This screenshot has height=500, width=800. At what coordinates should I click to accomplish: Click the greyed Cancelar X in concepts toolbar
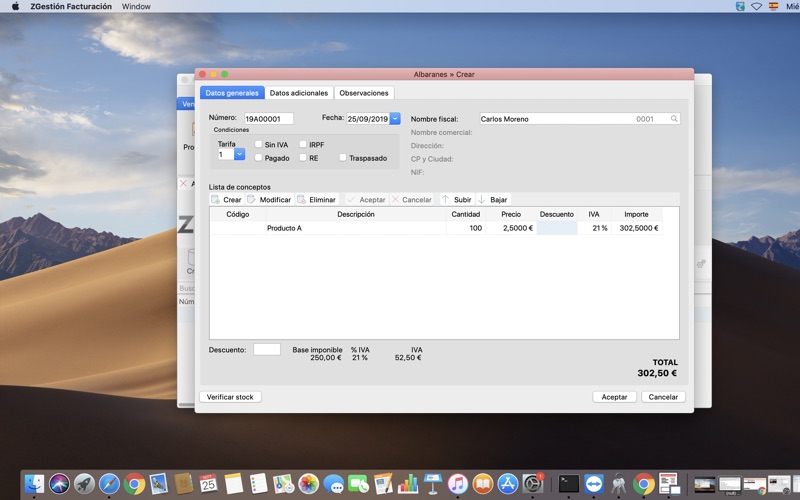click(395, 199)
